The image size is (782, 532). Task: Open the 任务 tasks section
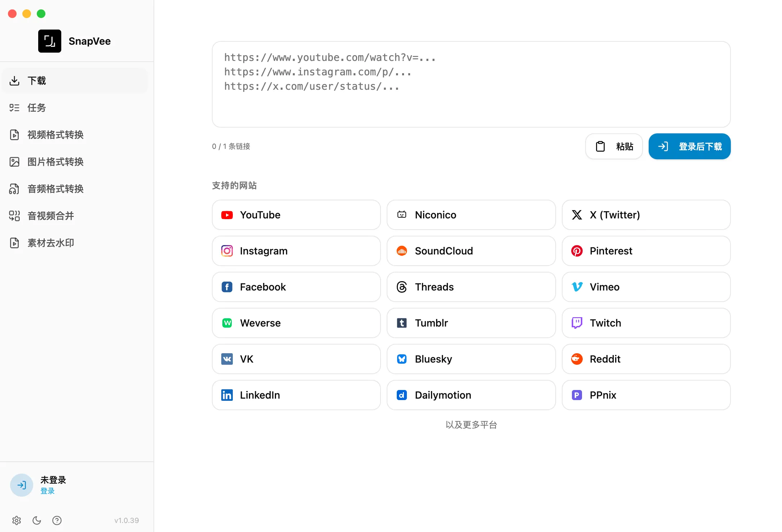point(75,108)
